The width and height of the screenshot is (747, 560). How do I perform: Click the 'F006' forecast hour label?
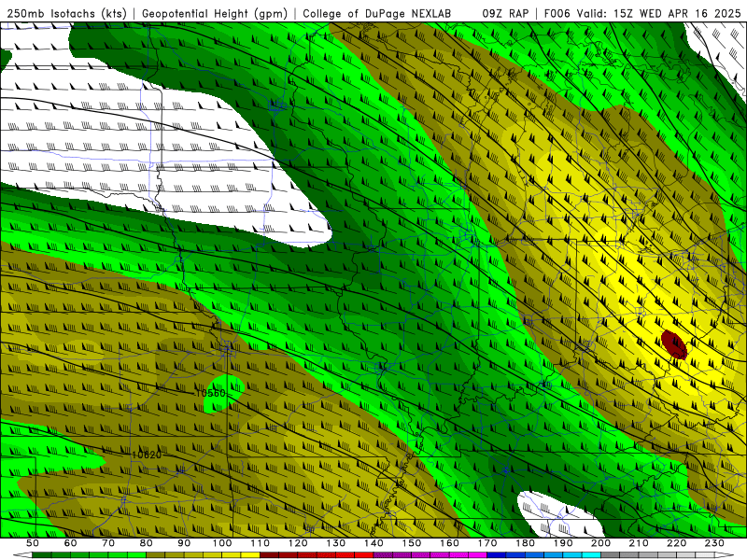(557, 14)
